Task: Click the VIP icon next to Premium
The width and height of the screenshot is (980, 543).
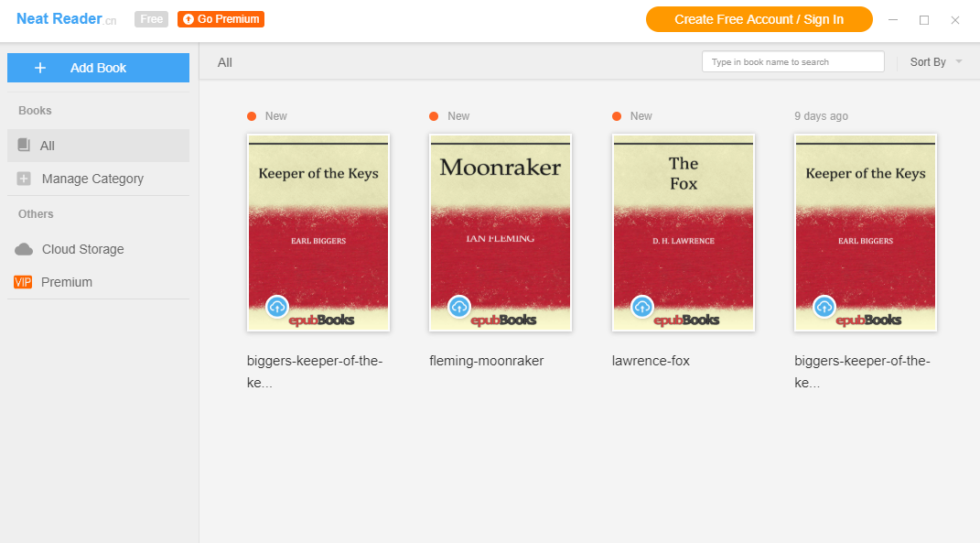Action: 22,282
